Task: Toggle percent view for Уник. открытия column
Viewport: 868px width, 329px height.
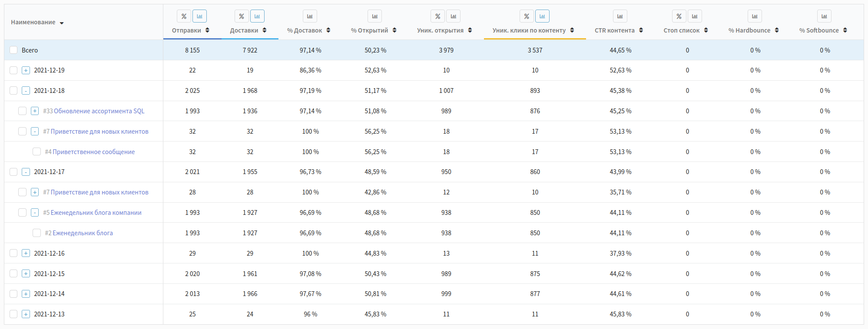Action: click(x=437, y=16)
